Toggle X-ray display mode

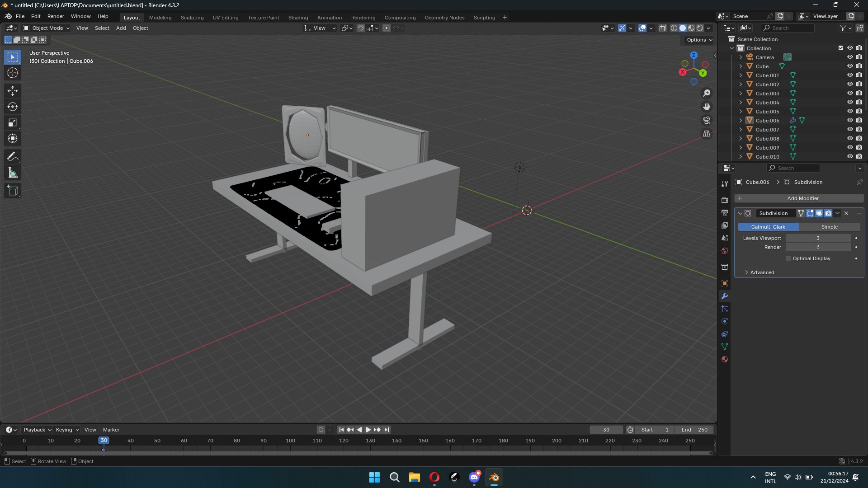[x=663, y=28]
